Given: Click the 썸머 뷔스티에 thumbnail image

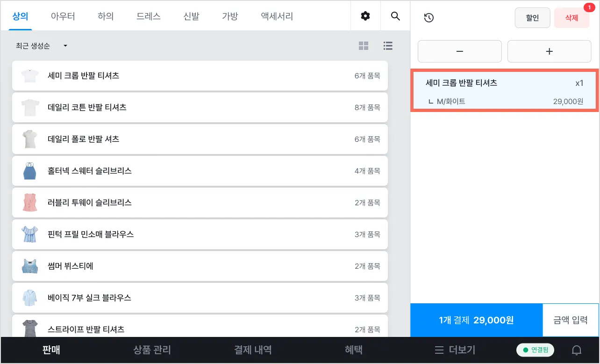Looking at the screenshot, I should (x=29, y=266).
